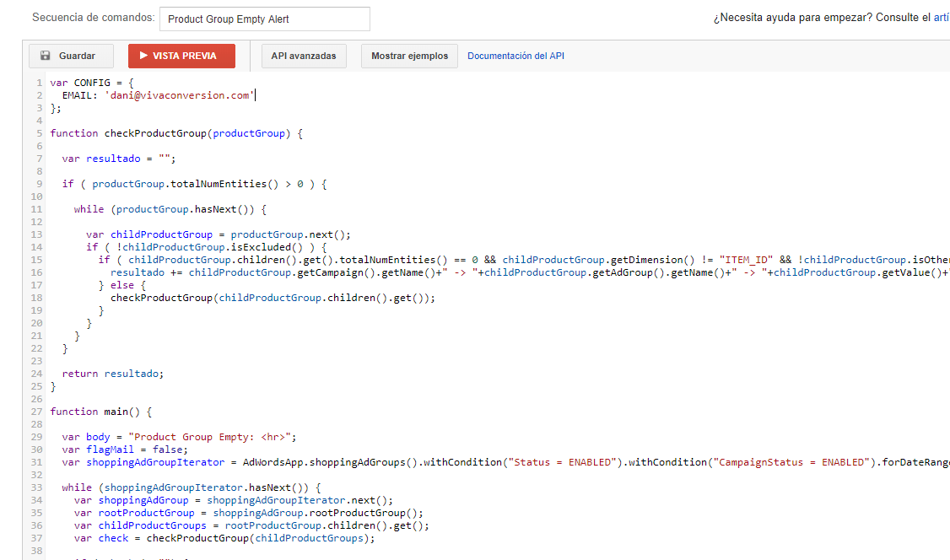950x560 pixels.
Task: Click the Guardar save button
Action: coord(71,56)
